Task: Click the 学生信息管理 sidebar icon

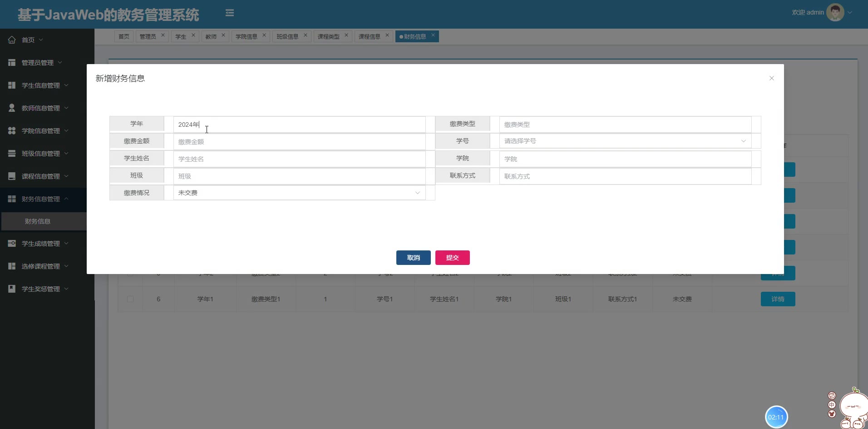Action: coord(12,85)
